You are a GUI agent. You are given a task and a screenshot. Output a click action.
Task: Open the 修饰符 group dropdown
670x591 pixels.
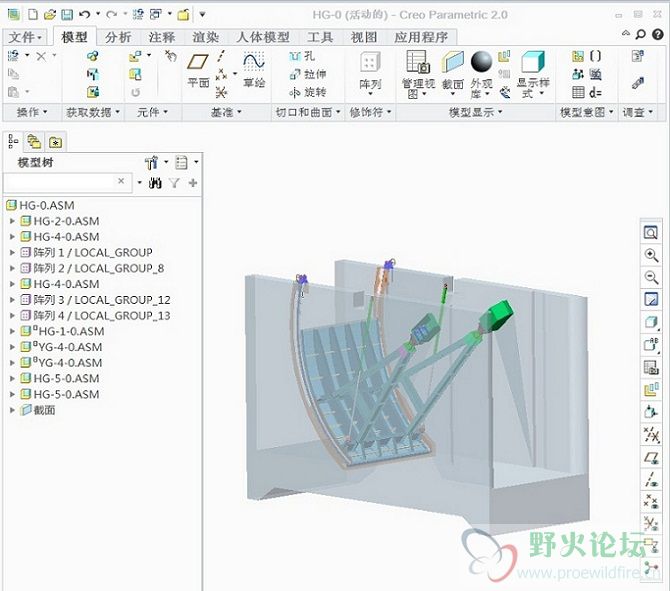point(370,112)
